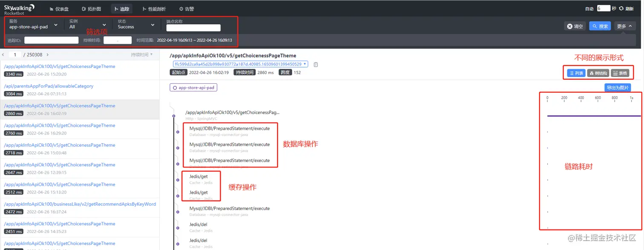
Task: Select the second Mysql PreparedStatement span
Action: 230,144
